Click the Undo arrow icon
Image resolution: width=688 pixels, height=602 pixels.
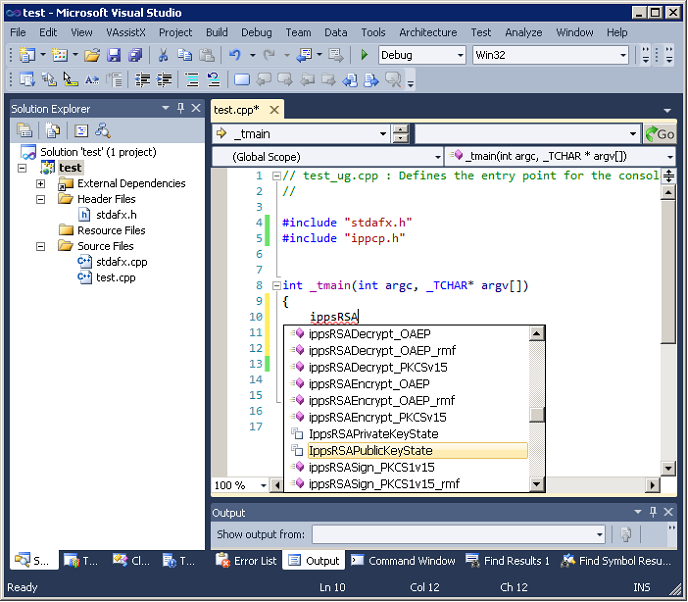[235, 55]
